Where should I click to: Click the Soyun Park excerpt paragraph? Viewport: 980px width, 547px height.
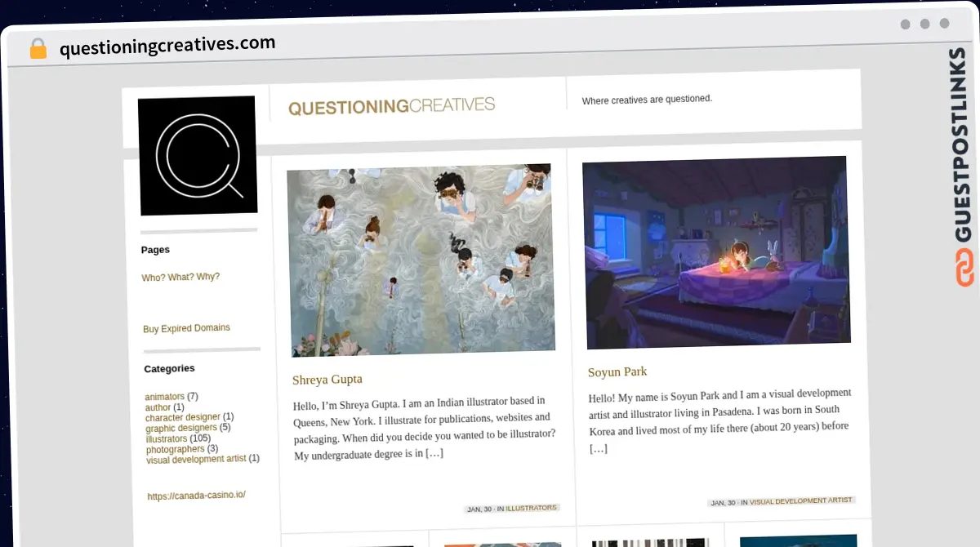pyautogui.click(x=719, y=420)
